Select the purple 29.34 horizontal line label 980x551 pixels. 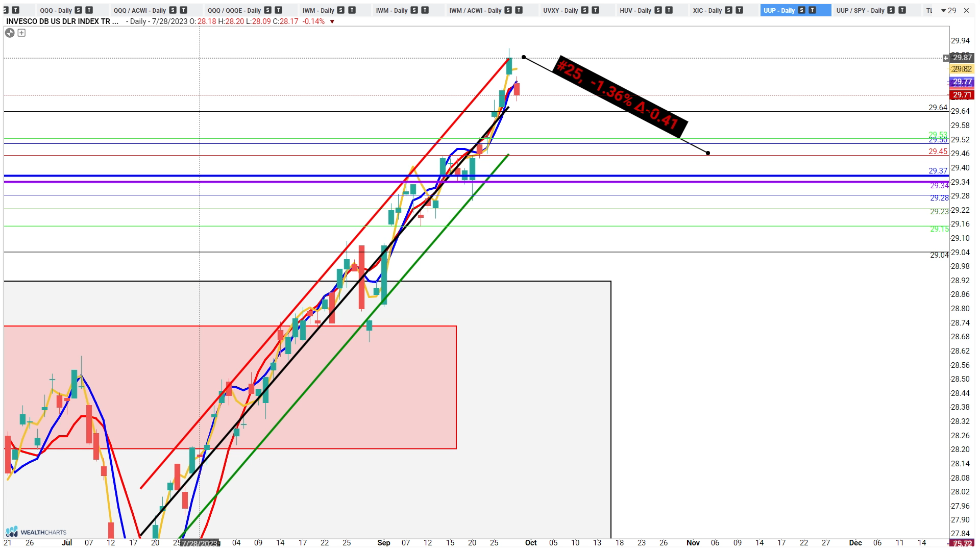(x=939, y=186)
